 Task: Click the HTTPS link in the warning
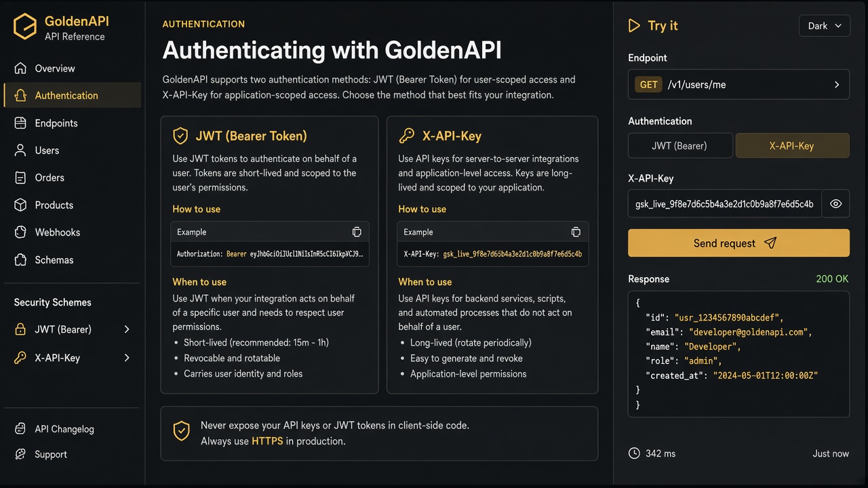point(267,441)
